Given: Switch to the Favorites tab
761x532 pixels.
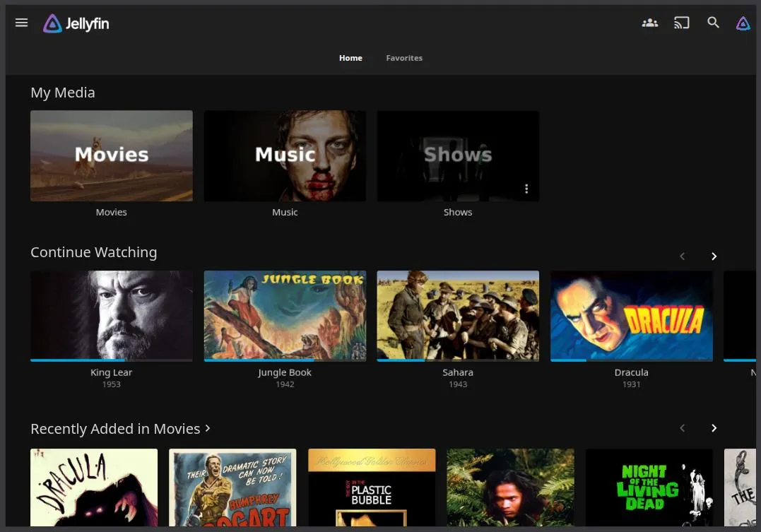Looking at the screenshot, I should pyautogui.click(x=404, y=58).
